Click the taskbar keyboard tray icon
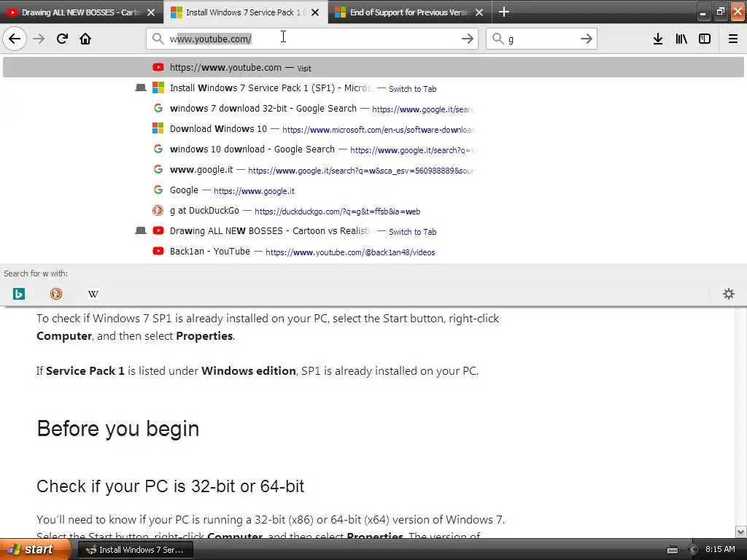The image size is (747, 560). point(673,550)
